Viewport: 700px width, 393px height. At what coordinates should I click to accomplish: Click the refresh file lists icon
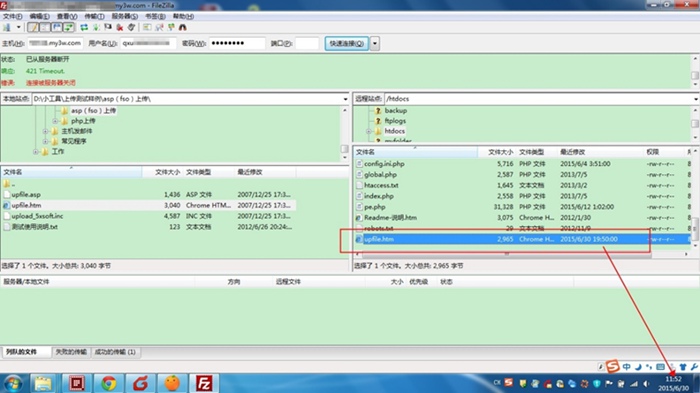(84, 28)
